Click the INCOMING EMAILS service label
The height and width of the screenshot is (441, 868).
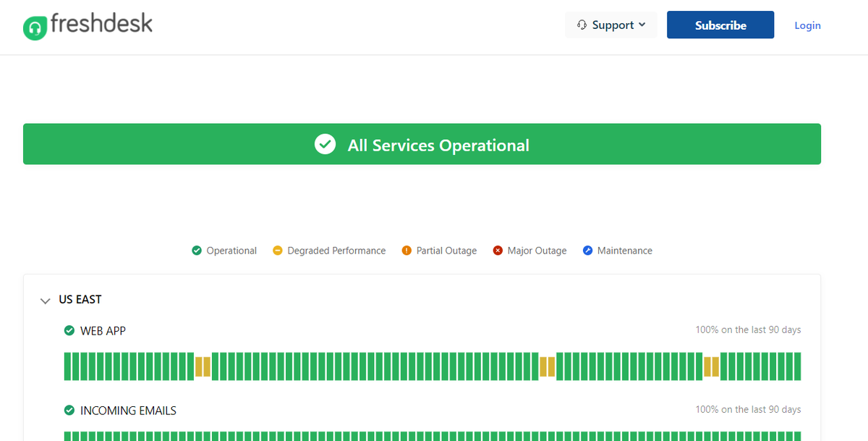click(128, 411)
